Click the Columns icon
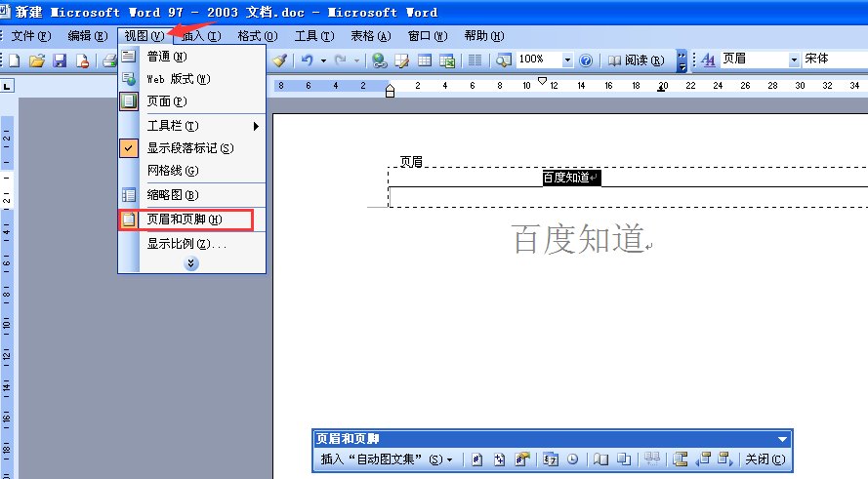The image size is (868, 479). [475, 60]
